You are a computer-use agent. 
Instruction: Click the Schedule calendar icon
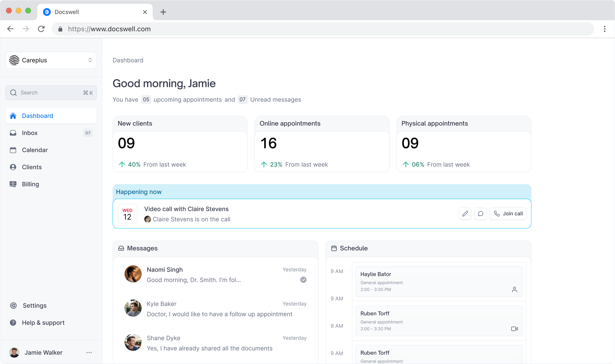point(334,248)
